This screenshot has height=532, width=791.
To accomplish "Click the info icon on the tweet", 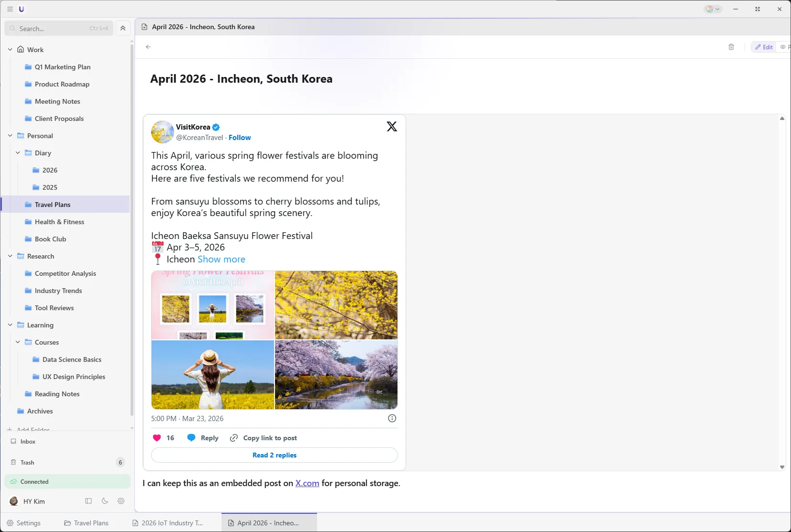I will tap(392, 418).
